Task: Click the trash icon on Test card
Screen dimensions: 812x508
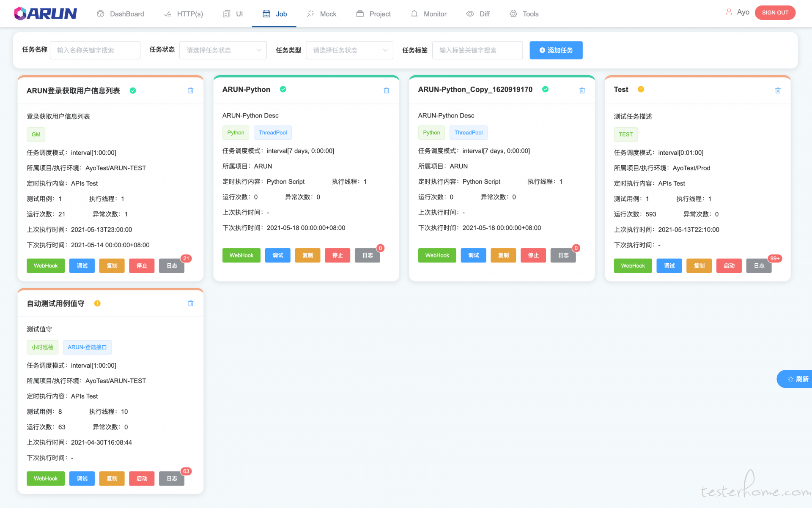Action: pyautogui.click(x=778, y=90)
